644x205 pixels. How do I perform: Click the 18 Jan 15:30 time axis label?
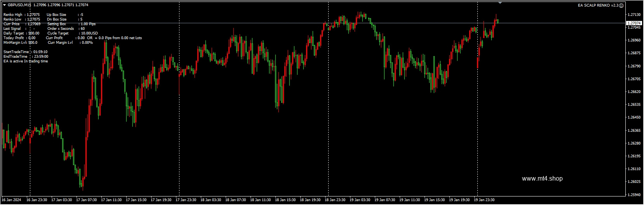tap(285, 200)
